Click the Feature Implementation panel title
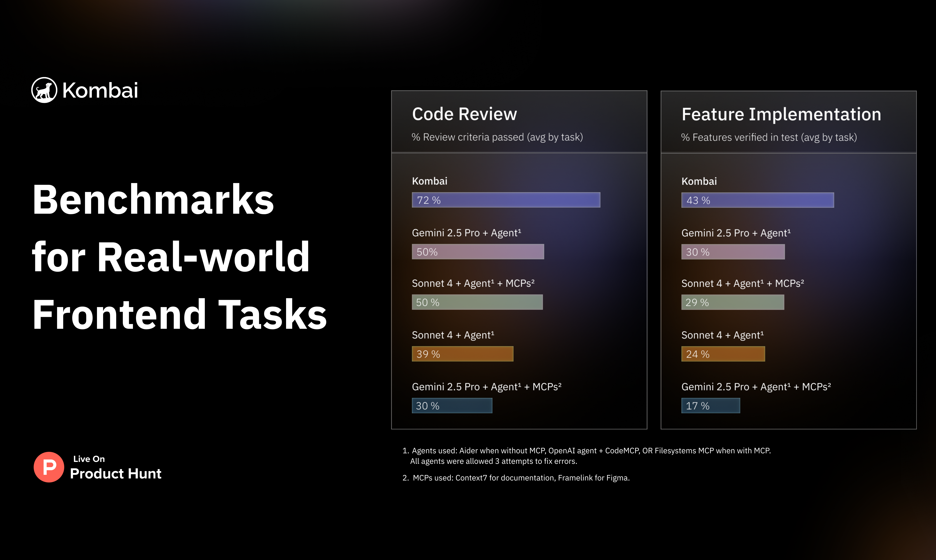Screen dimensions: 936x560 [781, 114]
